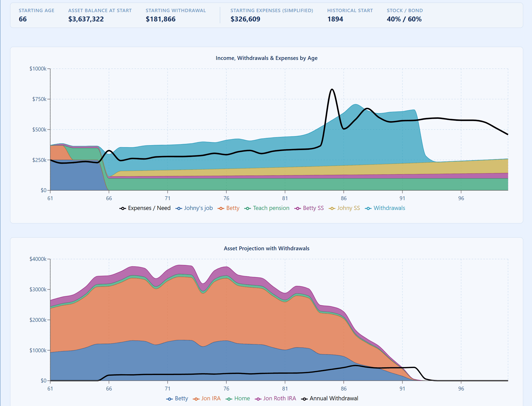Click the expenses peak near age 85
532x406 pixels.
[332, 89]
